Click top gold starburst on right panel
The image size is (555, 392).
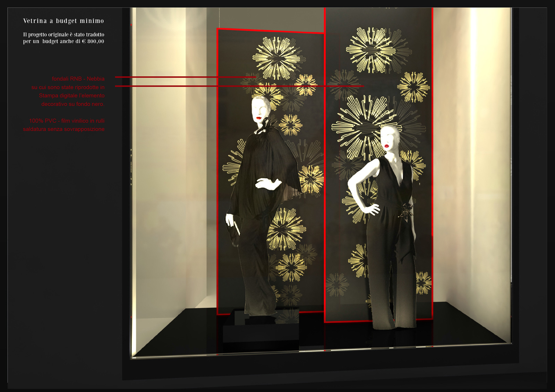click(370, 50)
